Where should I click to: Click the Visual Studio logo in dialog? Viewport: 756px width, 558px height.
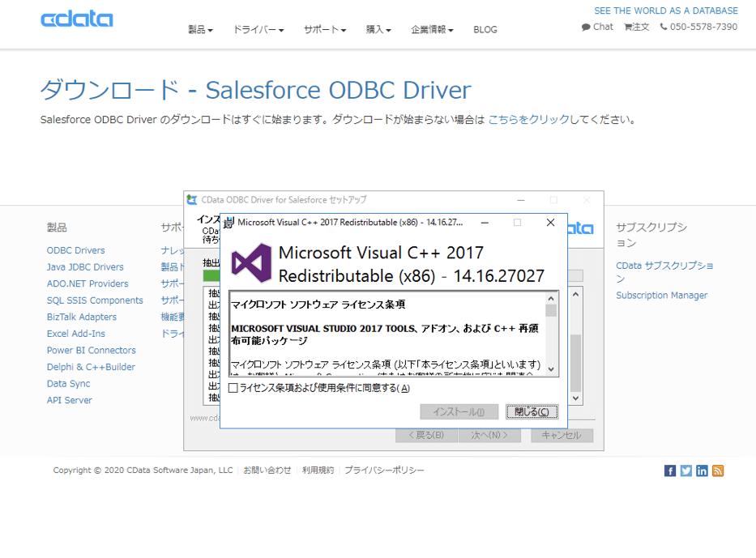tap(251, 263)
